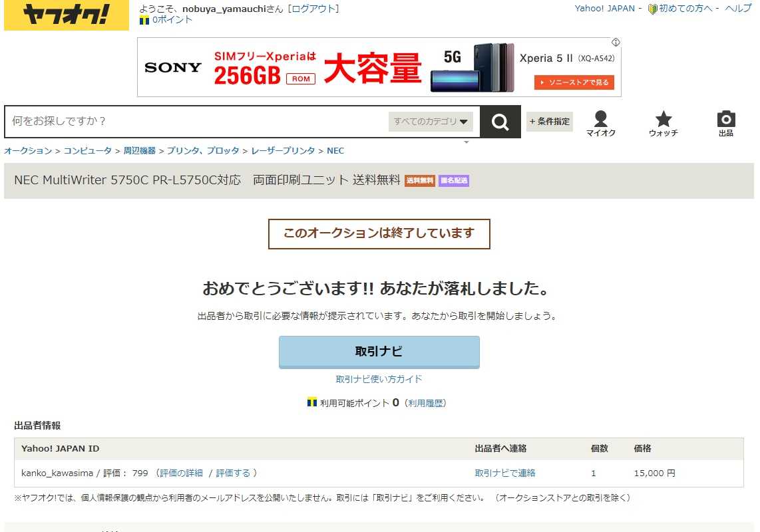The height and width of the screenshot is (532, 760).
Task: Click the Yahoo! JAPAN ID column header
Action: click(x=60, y=448)
